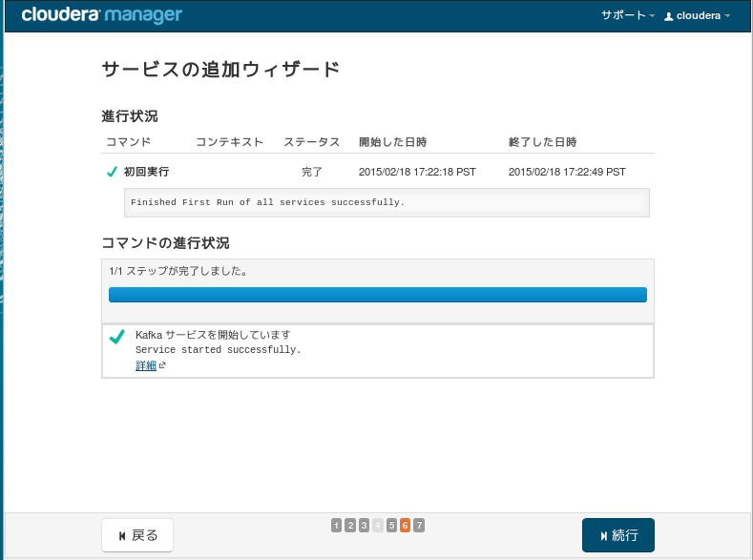The height and width of the screenshot is (560, 753).
Task: Click the blue completed progress bar
Action: click(378, 295)
